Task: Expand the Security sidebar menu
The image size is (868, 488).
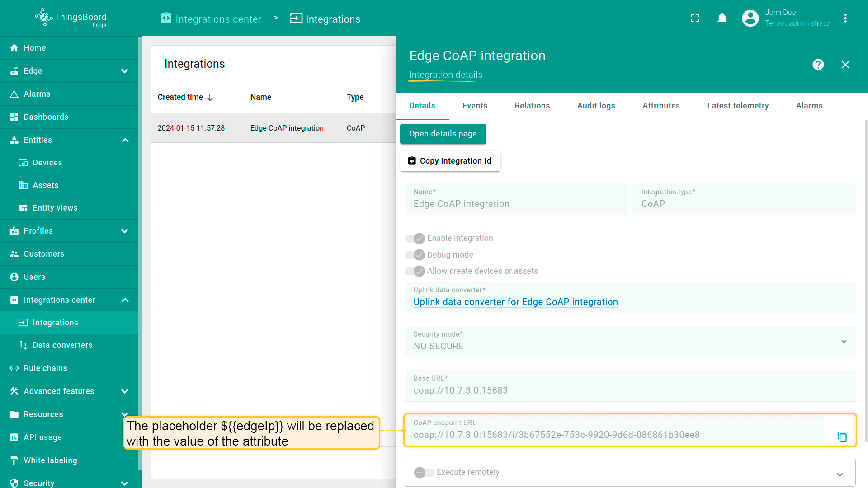Action: pyautogui.click(x=125, y=483)
